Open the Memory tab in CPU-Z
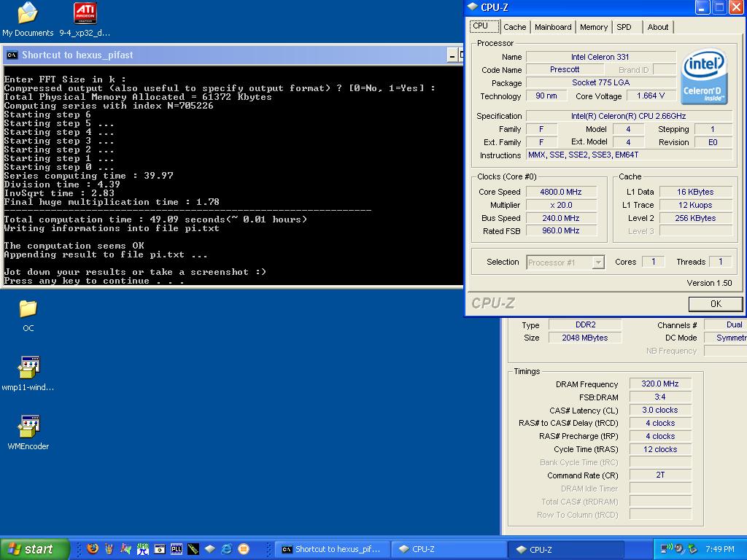This screenshot has width=747, height=560. click(x=594, y=27)
